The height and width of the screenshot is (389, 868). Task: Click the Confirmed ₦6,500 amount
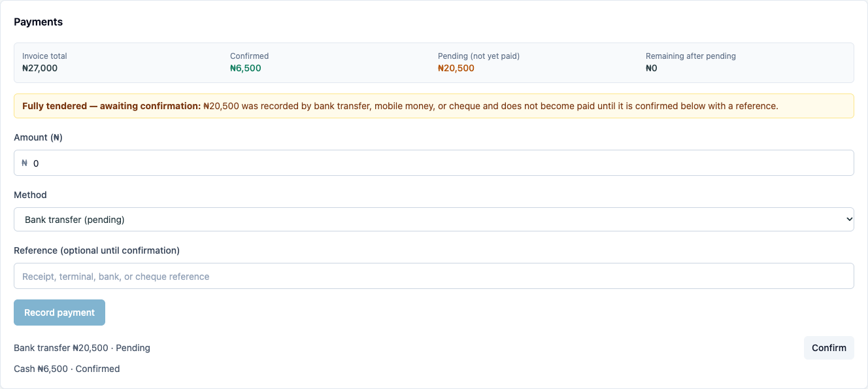(245, 68)
